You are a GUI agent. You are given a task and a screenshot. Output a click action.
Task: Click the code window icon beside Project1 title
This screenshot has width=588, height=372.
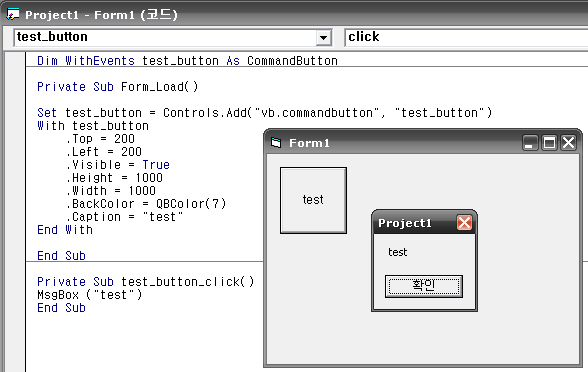click(x=12, y=15)
